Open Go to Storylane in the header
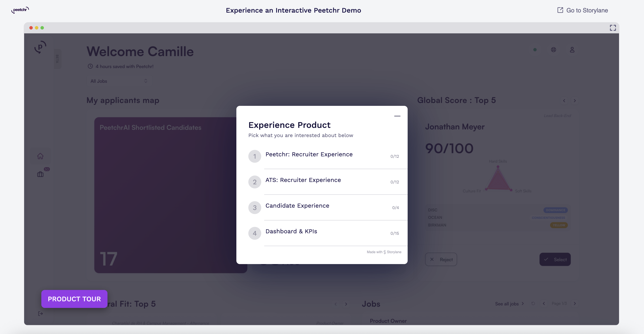The image size is (644, 334). 583,10
